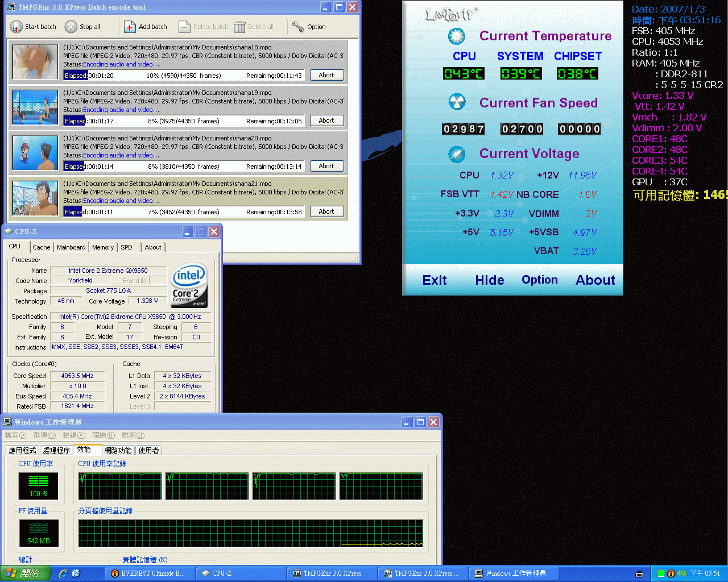Click the Current Voltage lightning icon
The width and height of the screenshot is (728, 582).
457,153
